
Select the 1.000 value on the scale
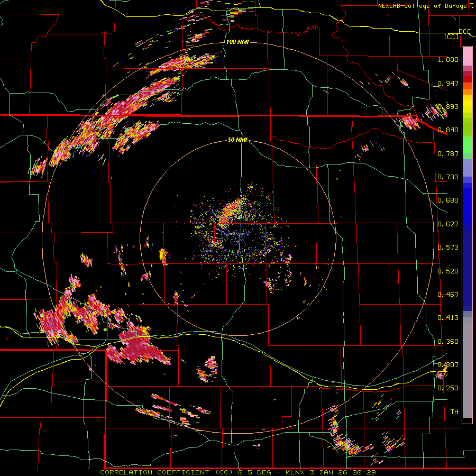click(448, 59)
